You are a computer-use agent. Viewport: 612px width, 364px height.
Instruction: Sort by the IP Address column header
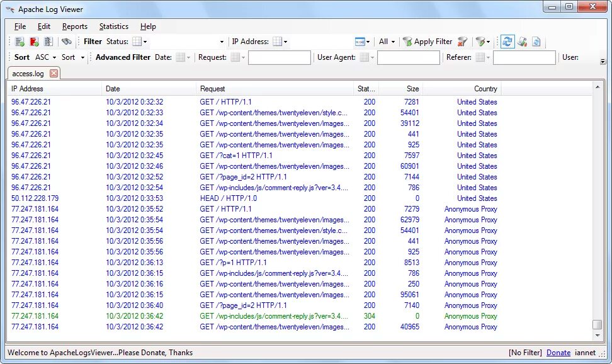coord(55,89)
